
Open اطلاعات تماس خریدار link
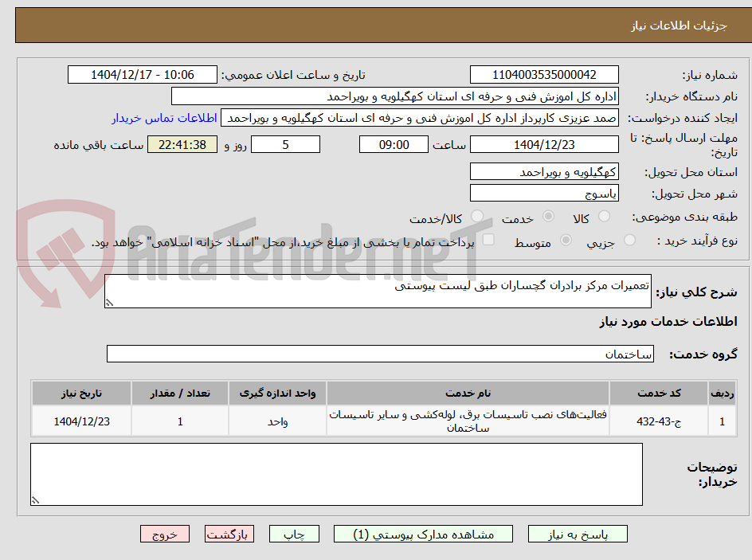coord(164,118)
